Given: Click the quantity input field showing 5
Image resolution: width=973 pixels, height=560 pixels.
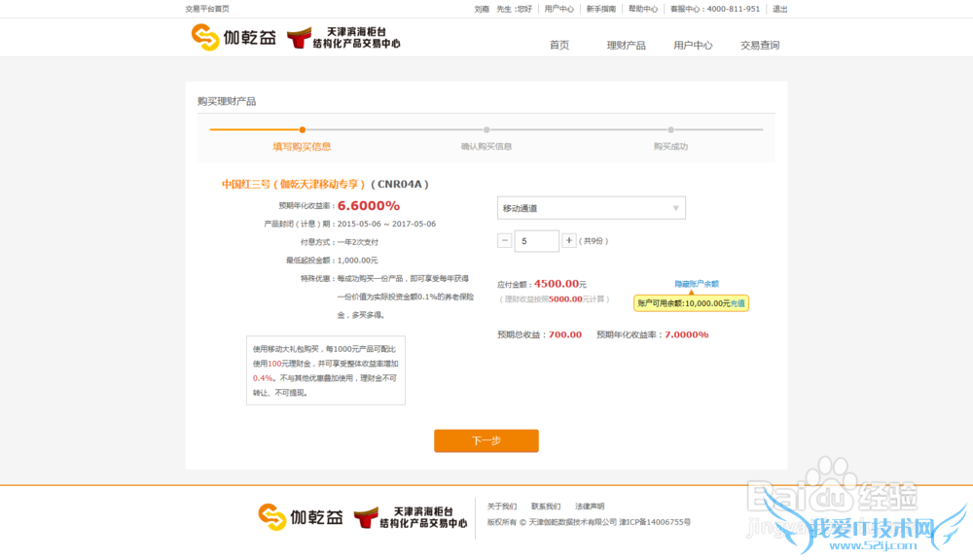Looking at the screenshot, I should 536,241.
